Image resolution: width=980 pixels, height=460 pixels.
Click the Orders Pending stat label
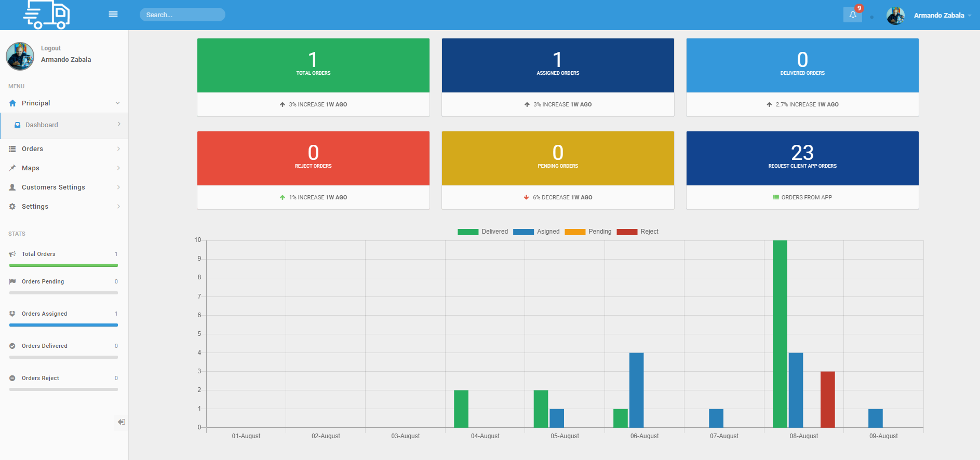43,282
